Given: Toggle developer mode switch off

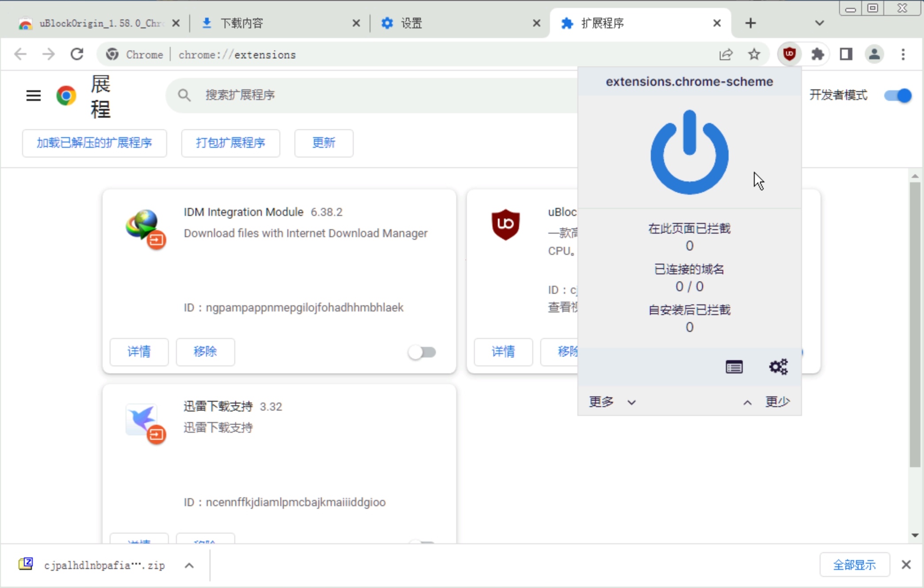Looking at the screenshot, I should tap(897, 95).
